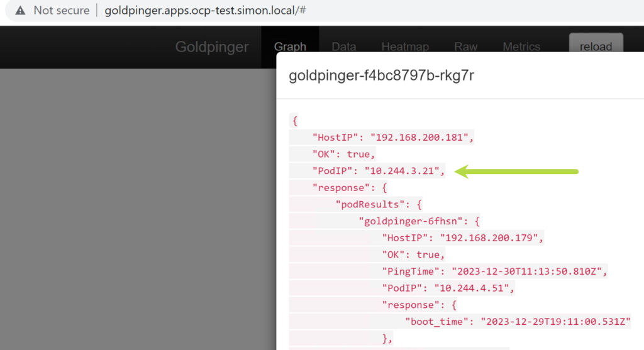Switch to the Data tab

pos(344,46)
